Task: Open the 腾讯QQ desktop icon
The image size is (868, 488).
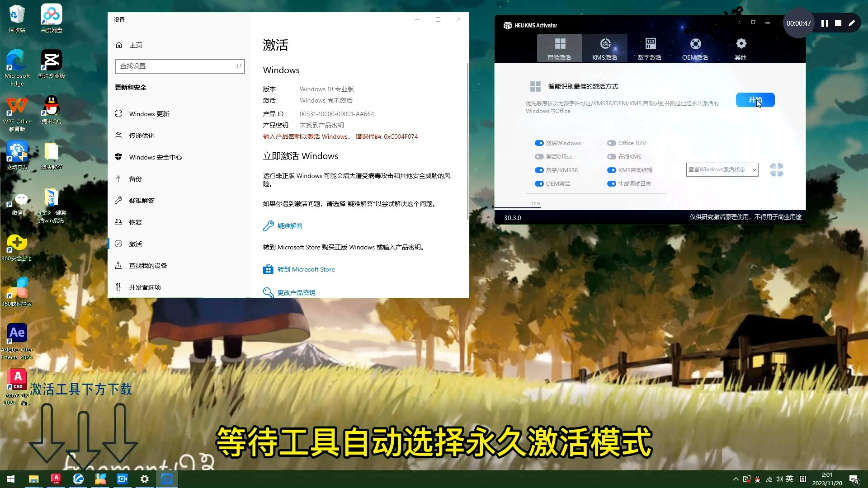Action: 52,110
